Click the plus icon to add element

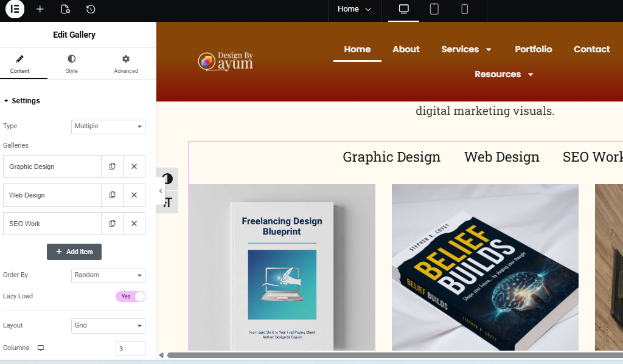click(40, 9)
